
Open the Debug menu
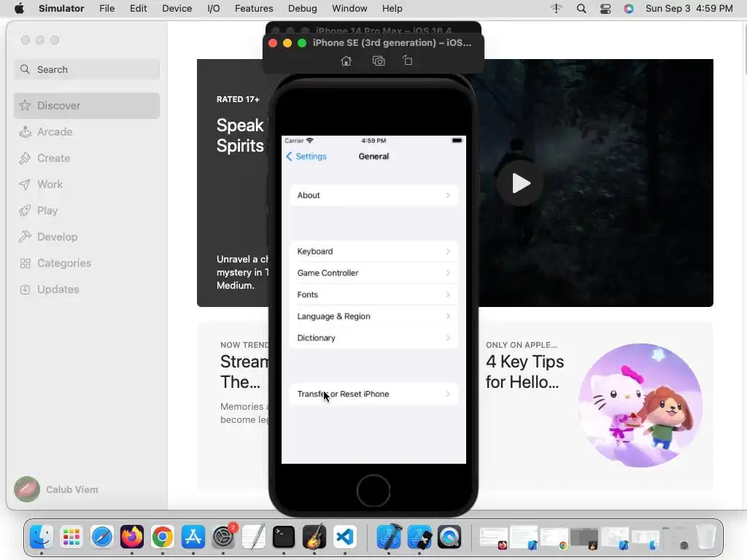pyautogui.click(x=303, y=8)
